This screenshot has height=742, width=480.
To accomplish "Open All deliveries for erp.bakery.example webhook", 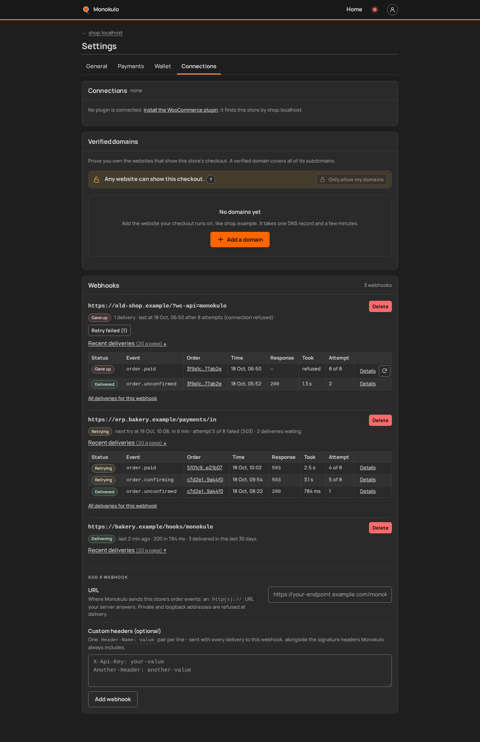I will (x=122, y=506).
